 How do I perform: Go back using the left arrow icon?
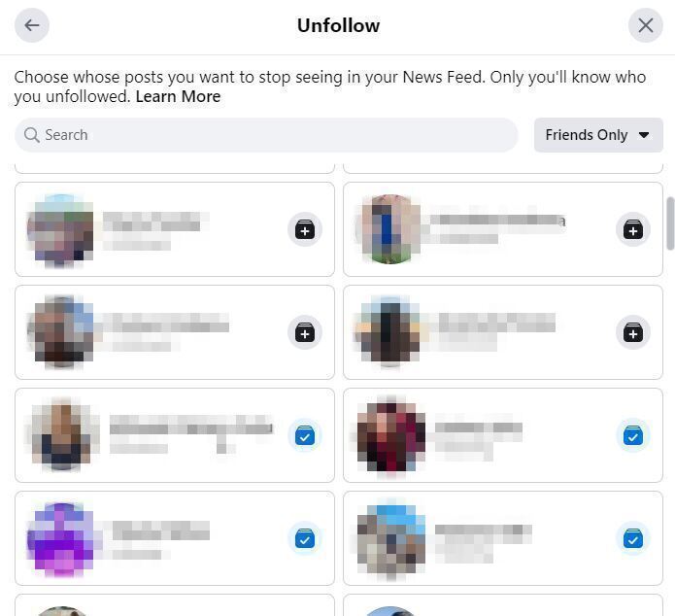(x=32, y=25)
